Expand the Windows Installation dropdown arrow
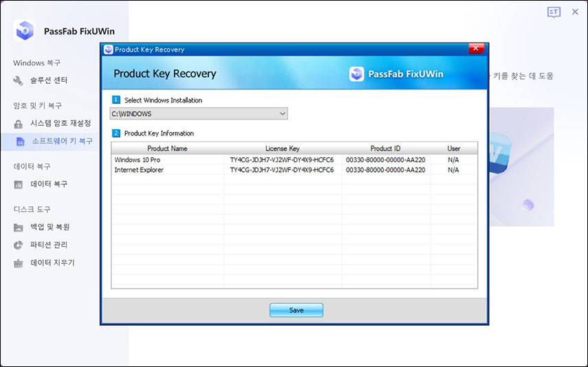This screenshot has height=367, width=588. click(x=283, y=113)
